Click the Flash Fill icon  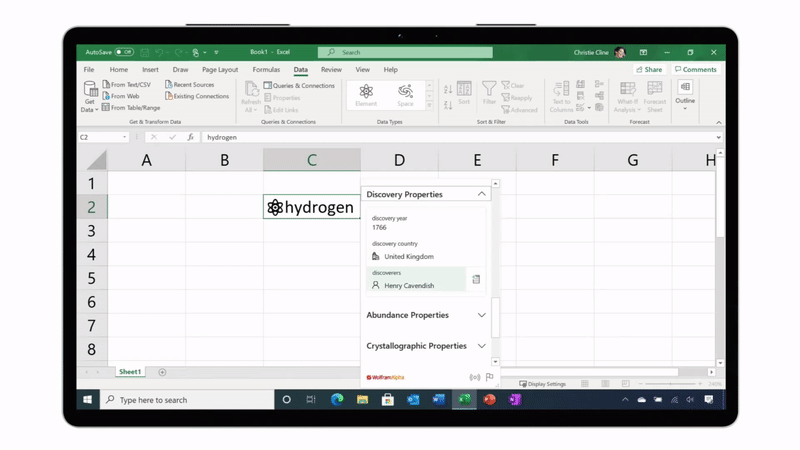click(581, 84)
